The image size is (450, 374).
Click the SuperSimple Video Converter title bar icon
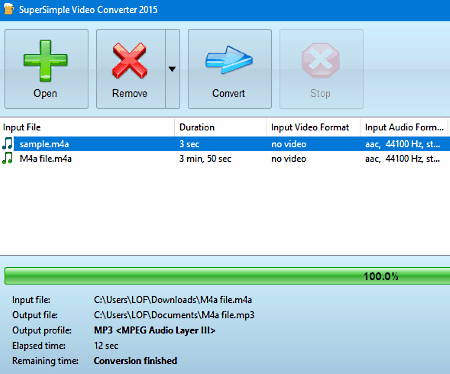[8, 9]
